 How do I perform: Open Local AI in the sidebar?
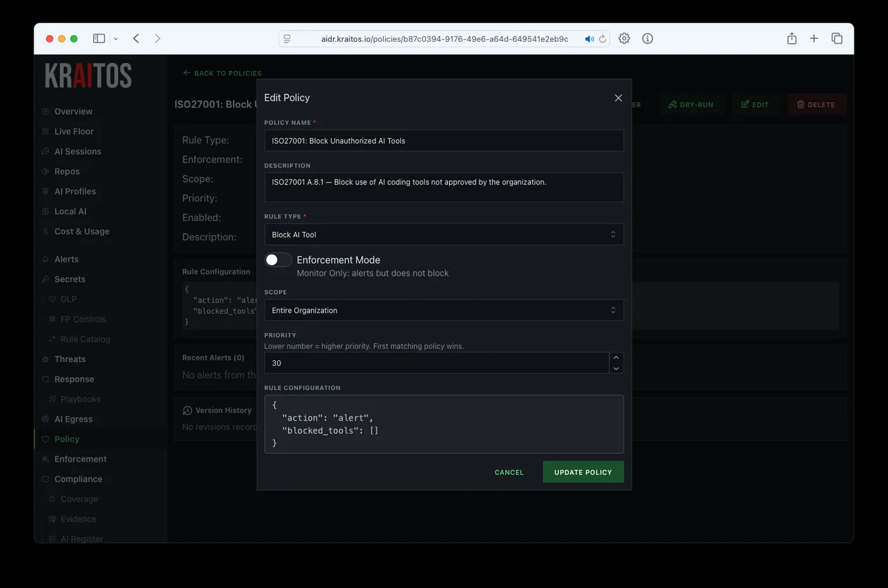tap(70, 211)
